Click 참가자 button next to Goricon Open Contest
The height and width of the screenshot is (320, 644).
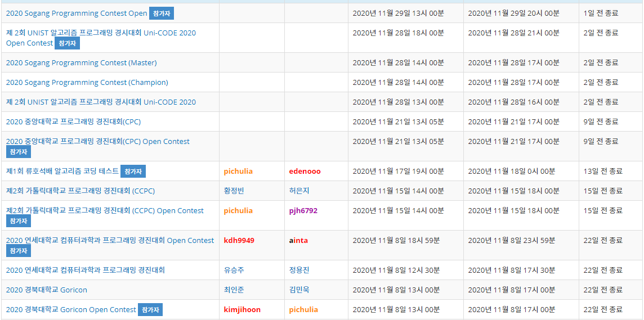click(x=150, y=309)
